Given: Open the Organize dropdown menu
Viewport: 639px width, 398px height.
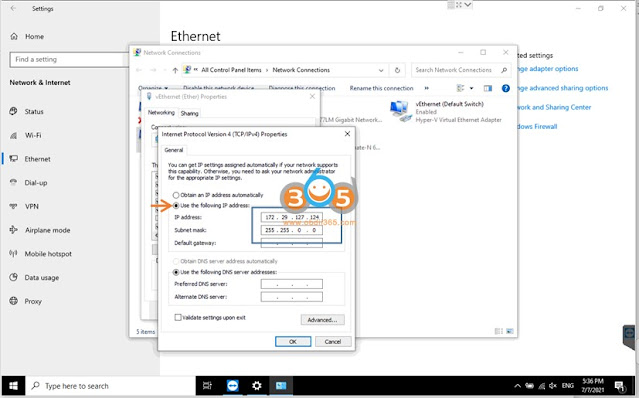Looking at the screenshot, I should [x=153, y=88].
